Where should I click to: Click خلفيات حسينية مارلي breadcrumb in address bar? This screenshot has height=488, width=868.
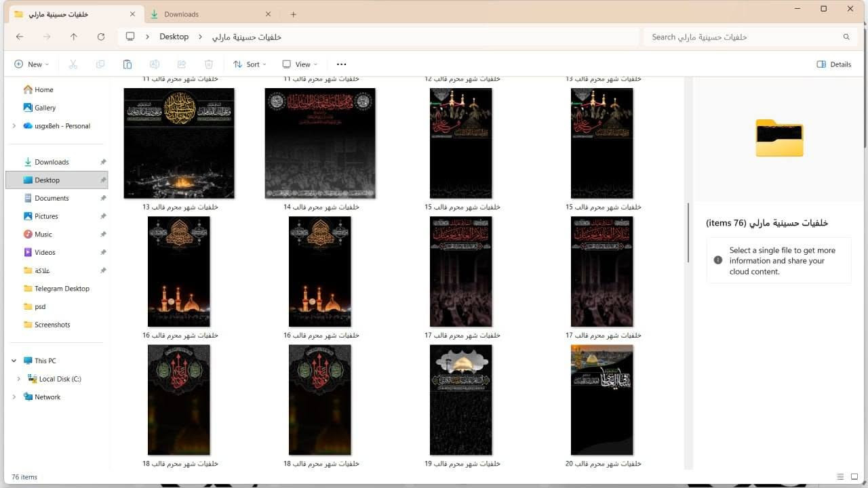pyautogui.click(x=246, y=37)
